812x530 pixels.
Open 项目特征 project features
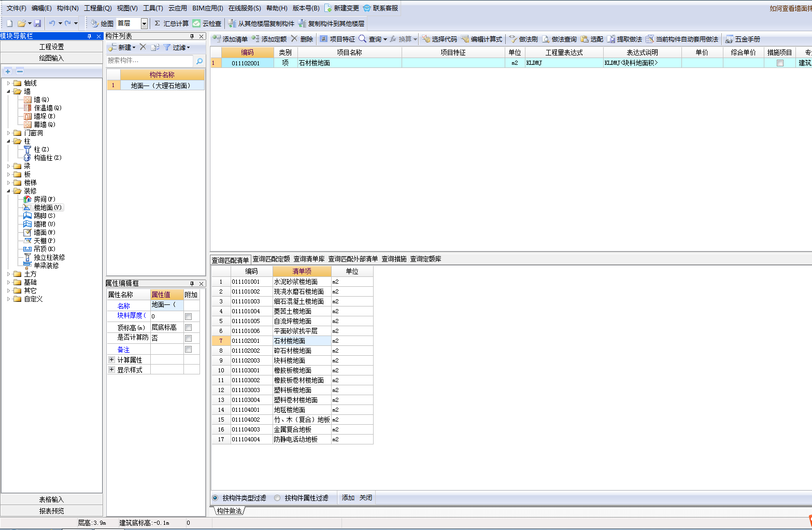[x=337, y=39]
